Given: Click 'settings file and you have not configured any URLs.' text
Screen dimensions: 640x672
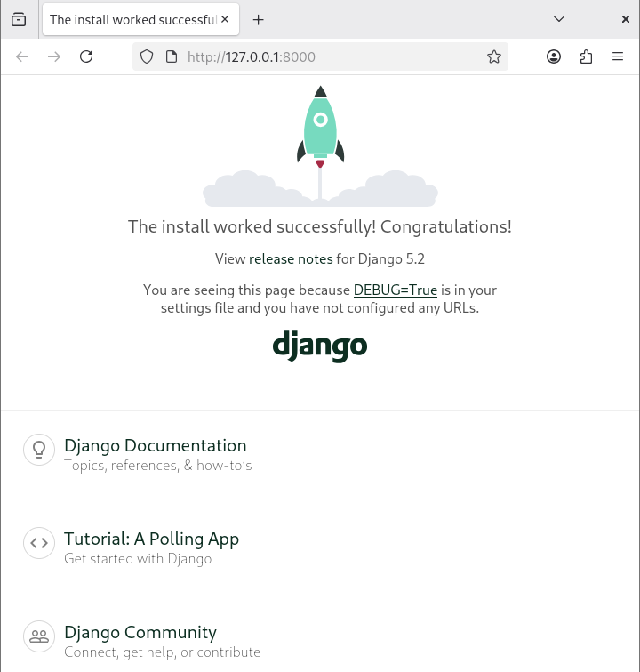Looking at the screenshot, I should (320, 308).
